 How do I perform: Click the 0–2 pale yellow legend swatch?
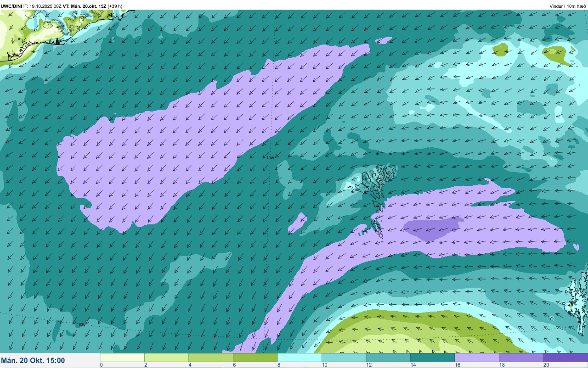(x=122, y=357)
